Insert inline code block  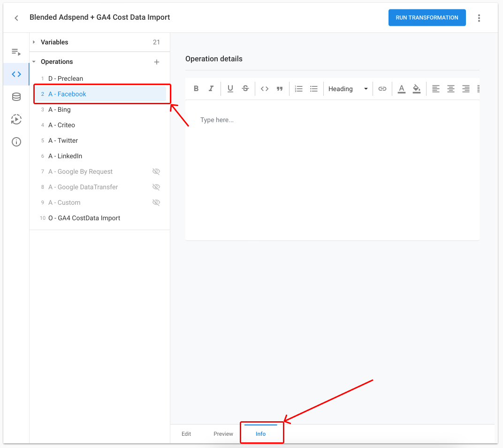(264, 89)
